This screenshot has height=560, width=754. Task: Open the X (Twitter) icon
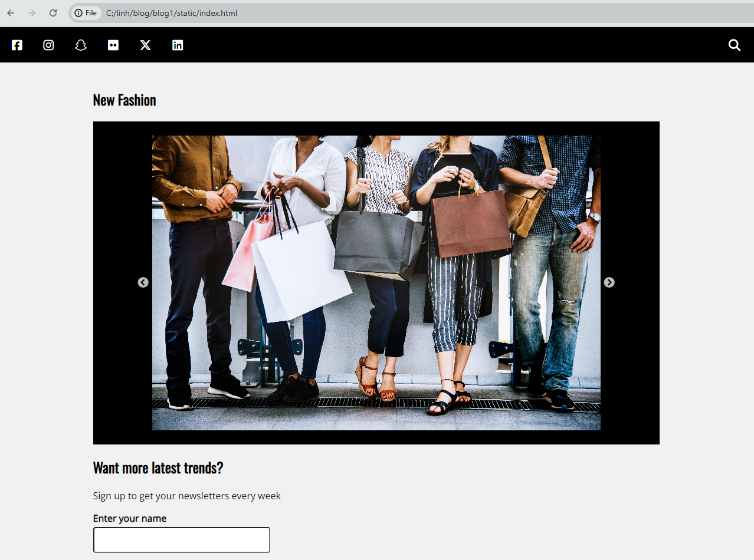coord(145,45)
